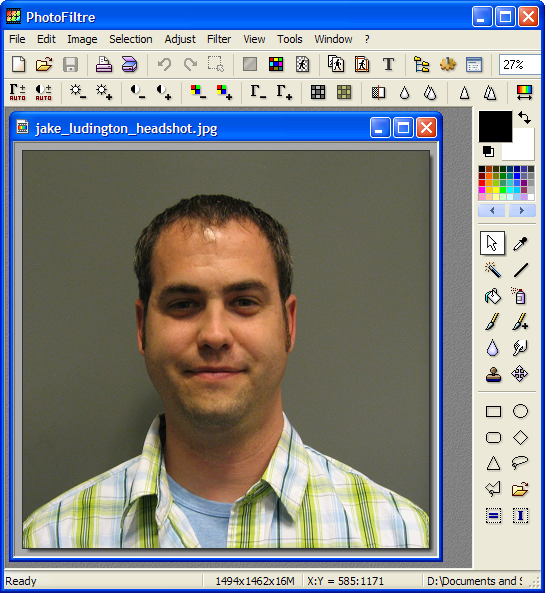545x593 pixels.
Task: Choose the Ellipse selection shape
Action: coord(520,411)
